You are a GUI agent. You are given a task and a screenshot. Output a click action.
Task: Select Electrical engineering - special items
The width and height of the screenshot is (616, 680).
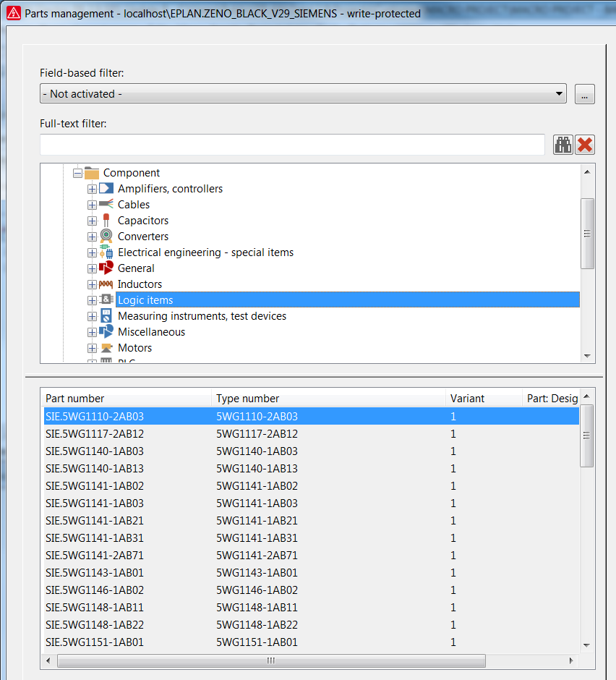pyautogui.click(x=205, y=252)
